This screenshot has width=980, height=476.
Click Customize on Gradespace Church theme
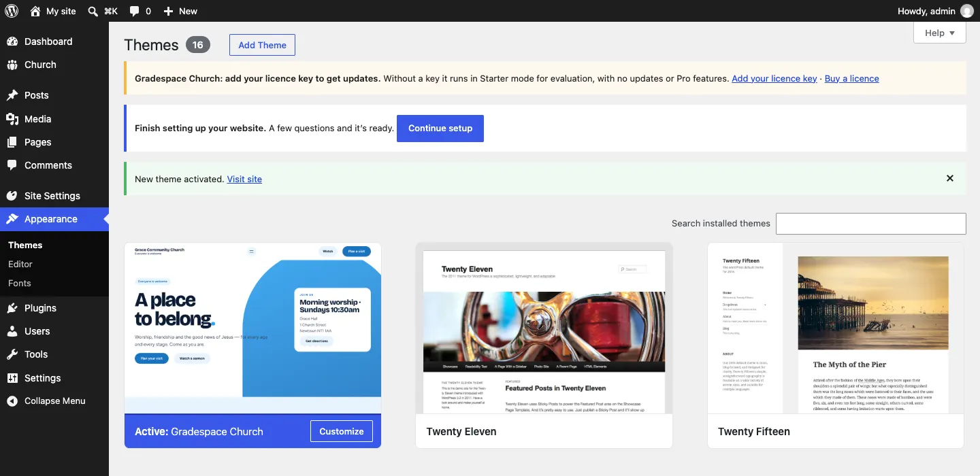(x=342, y=431)
